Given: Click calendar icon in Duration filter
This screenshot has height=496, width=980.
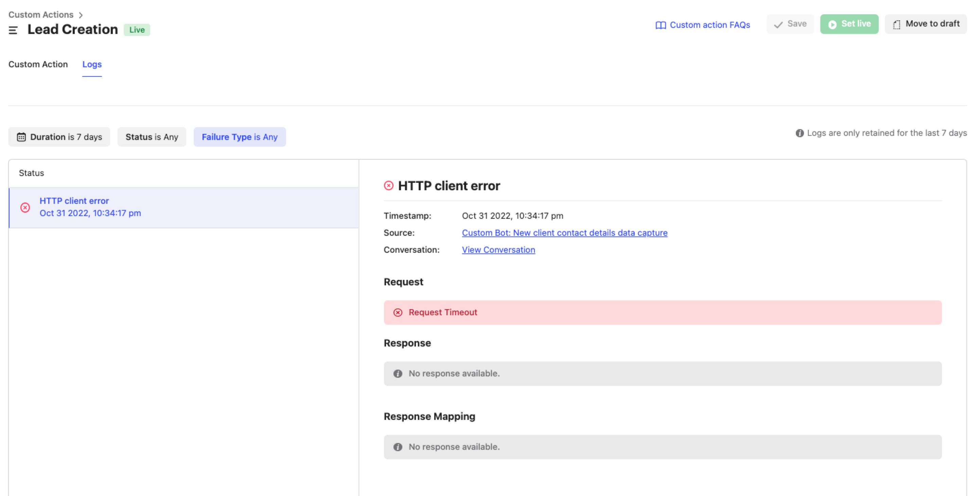Looking at the screenshot, I should pyautogui.click(x=21, y=137).
